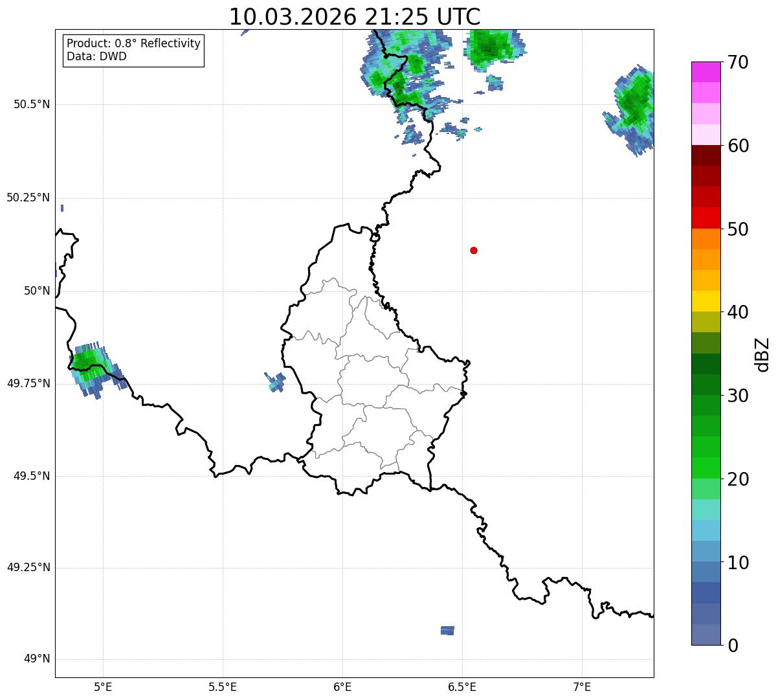Click the 49.5°N latitude label
Viewport: 778px width, 700px height.
32,476
